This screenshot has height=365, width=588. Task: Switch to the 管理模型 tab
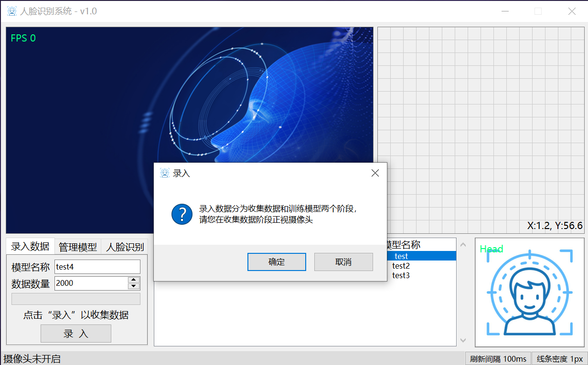[77, 246]
